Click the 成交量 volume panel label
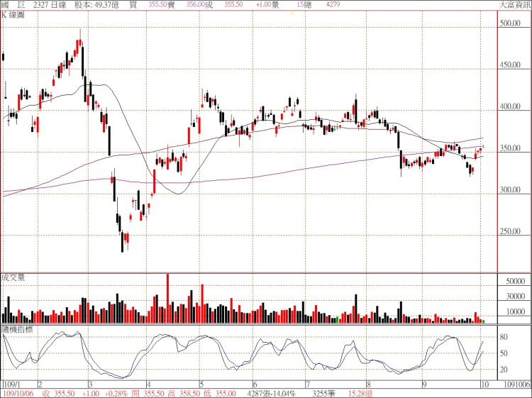The width and height of the screenshot is (532, 398). click(13, 277)
